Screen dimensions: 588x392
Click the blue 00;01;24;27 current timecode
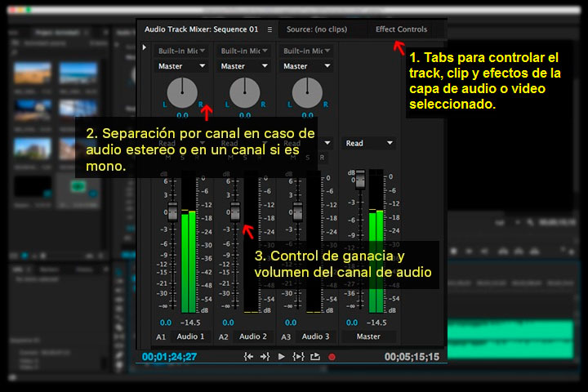coord(169,357)
